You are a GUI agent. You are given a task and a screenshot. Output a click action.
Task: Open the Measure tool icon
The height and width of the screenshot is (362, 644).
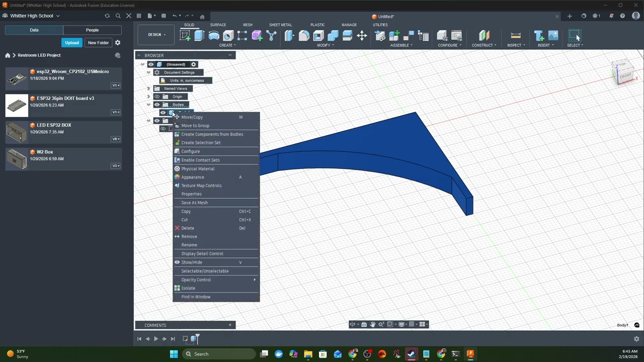click(516, 35)
